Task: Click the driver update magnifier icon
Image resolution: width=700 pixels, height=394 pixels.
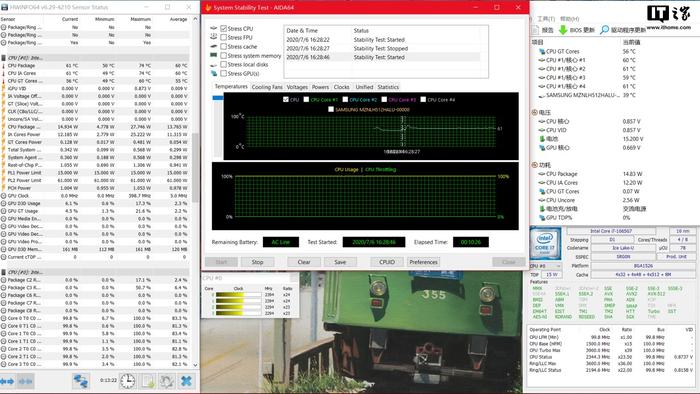Action: (604, 30)
